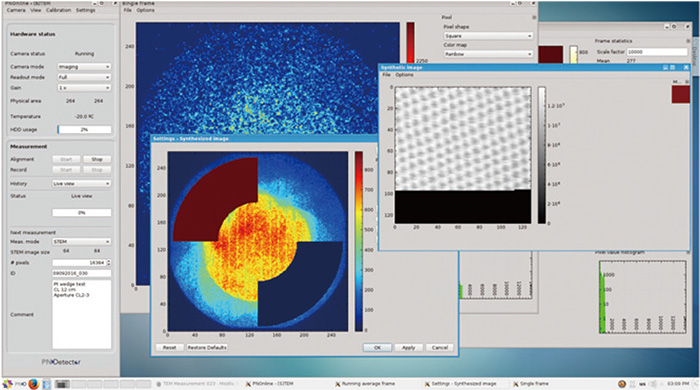Expand the Readout mode dropdown
The width and height of the screenshot is (700, 390).
pos(84,77)
